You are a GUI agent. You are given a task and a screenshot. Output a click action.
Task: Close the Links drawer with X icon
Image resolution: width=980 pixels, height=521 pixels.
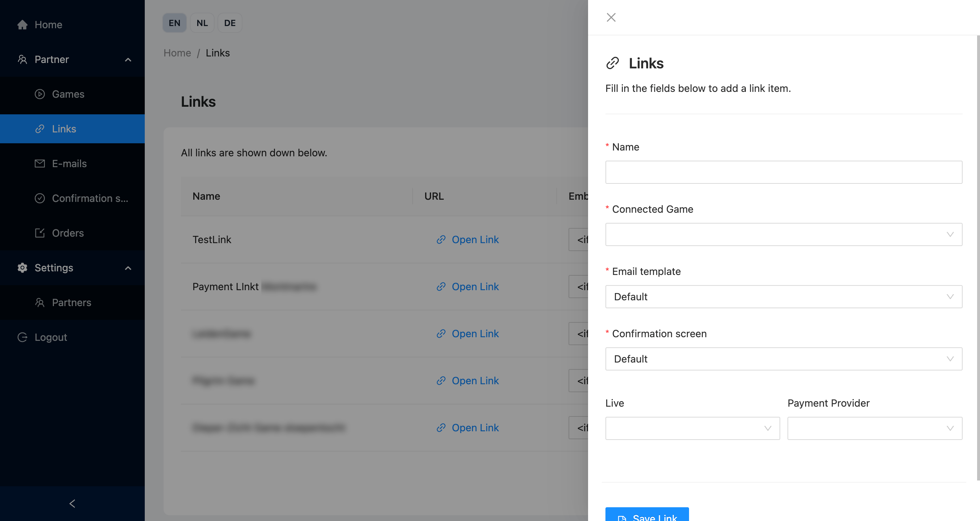click(x=611, y=17)
